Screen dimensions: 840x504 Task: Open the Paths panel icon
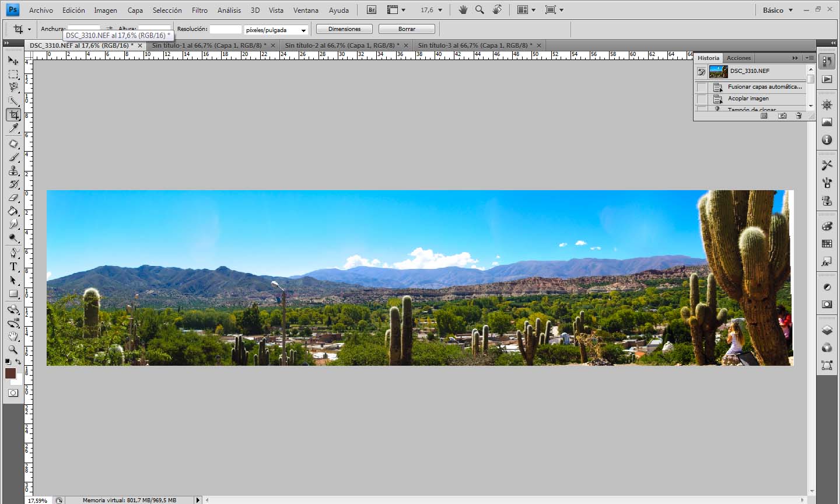(827, 365)
